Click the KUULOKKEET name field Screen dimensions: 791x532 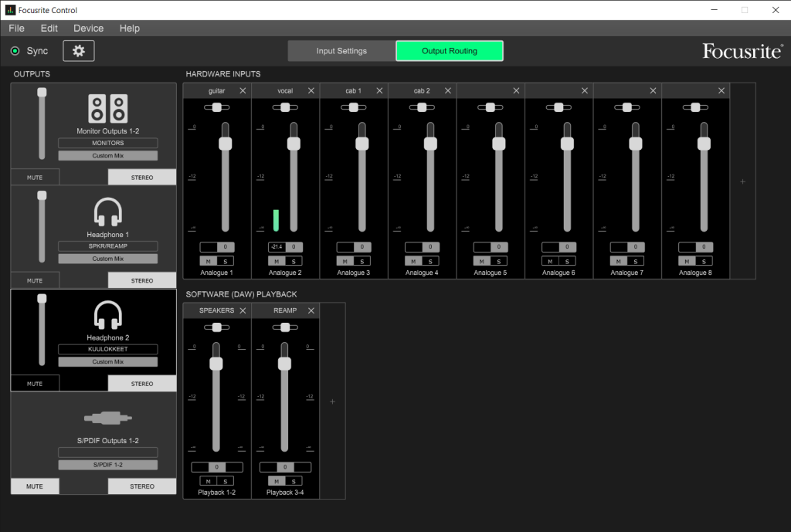[107, 349]
